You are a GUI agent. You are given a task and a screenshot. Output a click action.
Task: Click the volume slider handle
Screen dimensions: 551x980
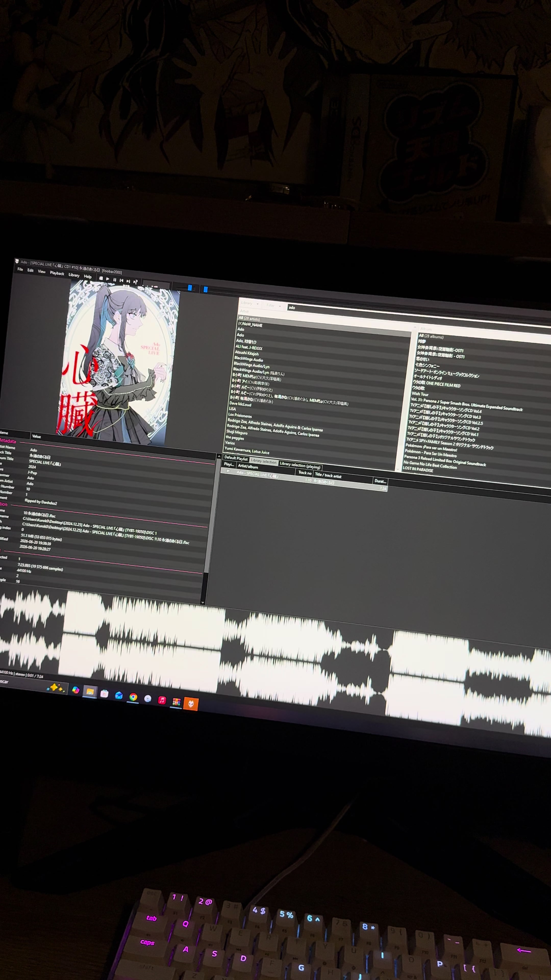click(190, 288)
